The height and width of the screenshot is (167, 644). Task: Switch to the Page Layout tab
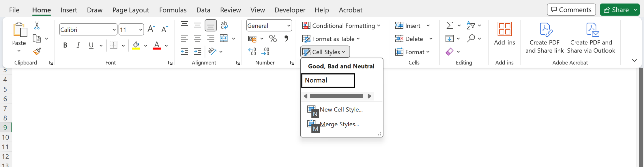point(131,10)
